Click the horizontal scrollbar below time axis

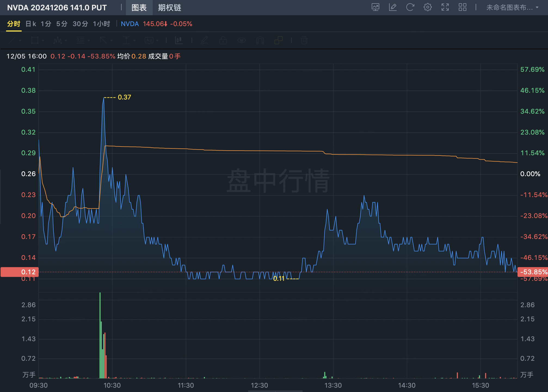click(275, 391)
